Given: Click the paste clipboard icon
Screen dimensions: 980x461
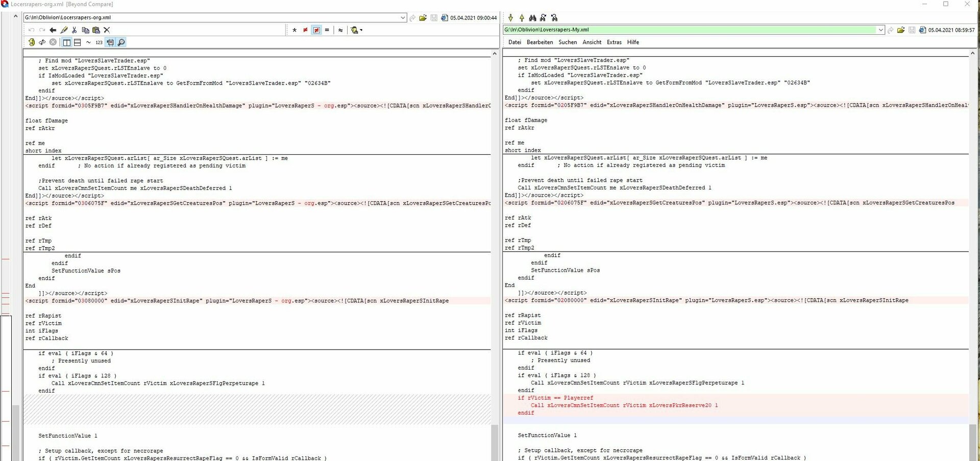Looking at the screenshot, I should 96,30.
